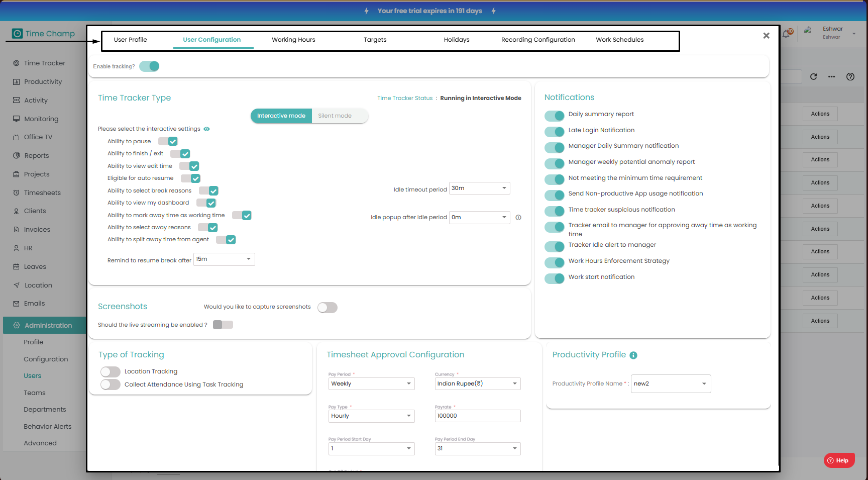Turn on capture screenshots toggle
Screen dimensions: 868x480
click(x=328, y=307)
